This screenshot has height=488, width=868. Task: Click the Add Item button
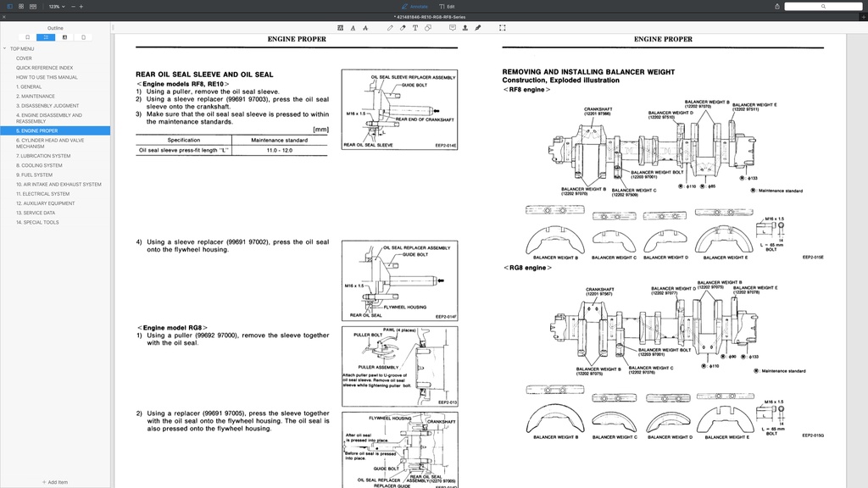(55, 481)
